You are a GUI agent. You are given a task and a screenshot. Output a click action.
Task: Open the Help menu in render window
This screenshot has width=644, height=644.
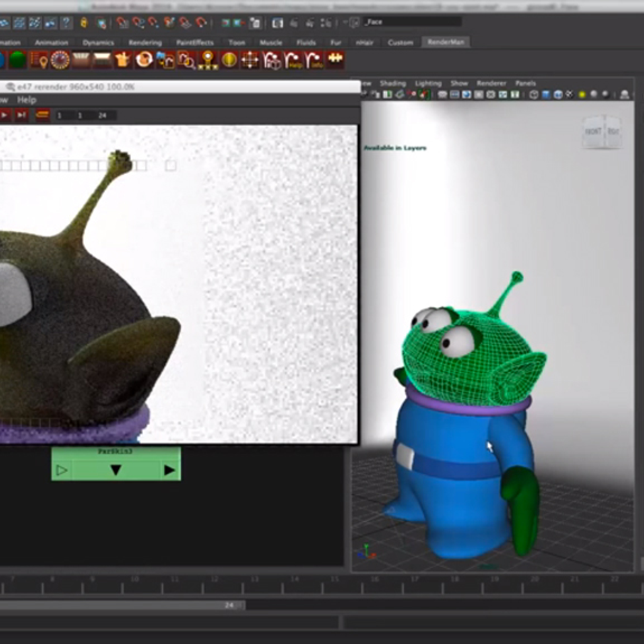(x=27, y=100)
